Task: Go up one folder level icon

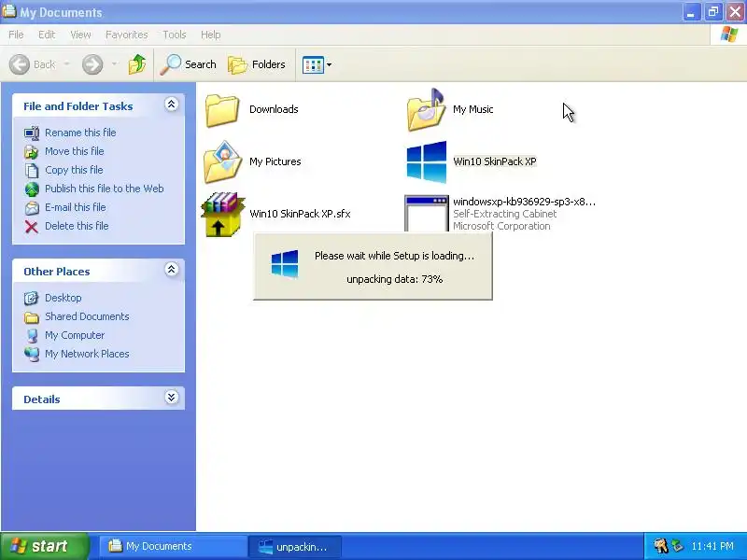Action: click(137, 64)
